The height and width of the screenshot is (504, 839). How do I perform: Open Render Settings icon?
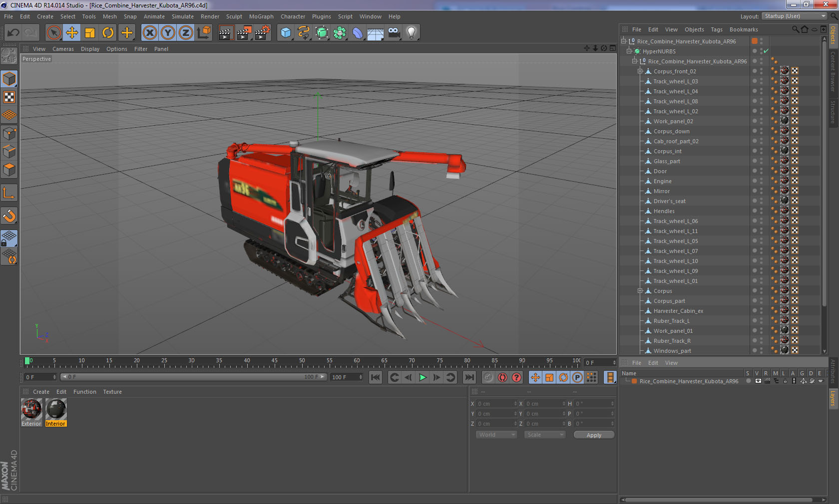pyautogui.click(x=262, y=33)
